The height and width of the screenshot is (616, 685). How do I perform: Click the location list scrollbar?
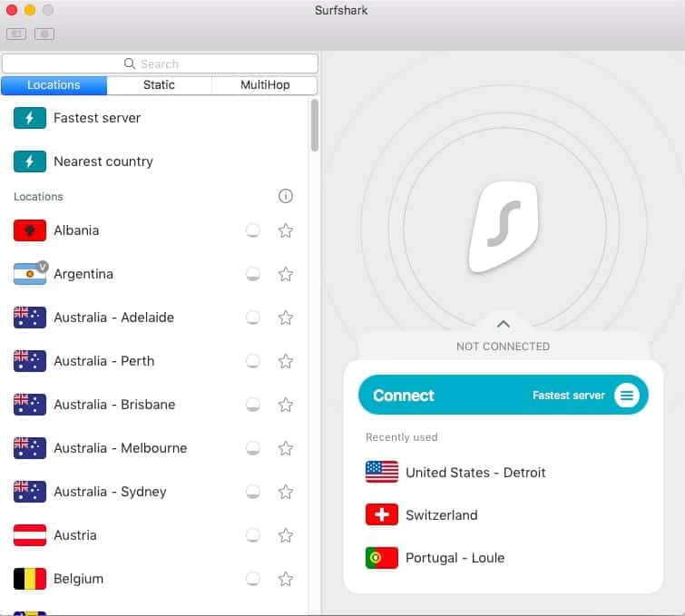[x=315, y=126]
